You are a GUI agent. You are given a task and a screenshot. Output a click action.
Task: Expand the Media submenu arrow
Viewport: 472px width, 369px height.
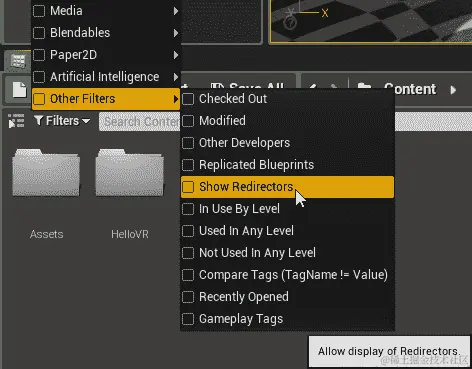click(176, 11)
